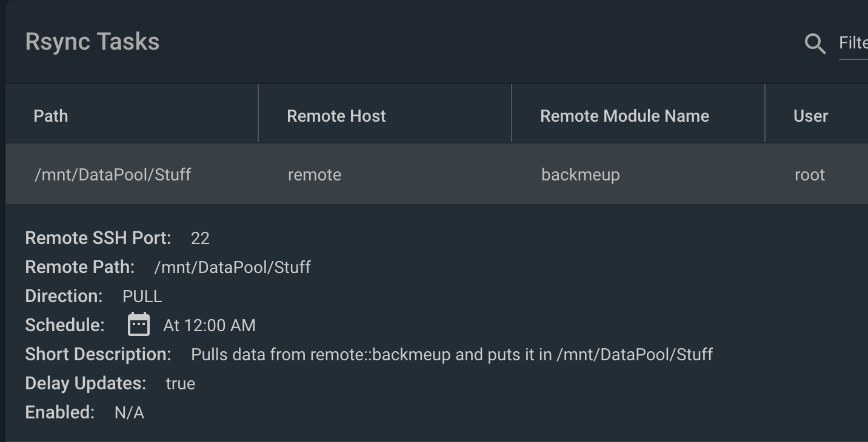
Task: Open the Schedule calendar icon
Action: 138,325
